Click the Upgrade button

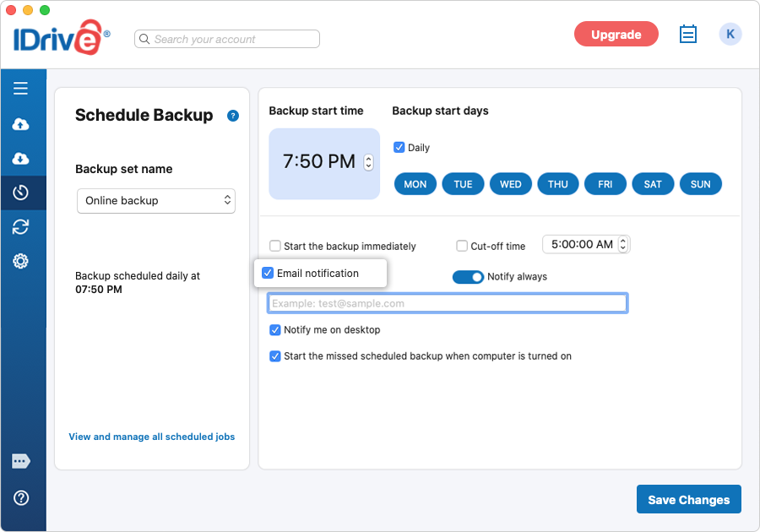616,35
